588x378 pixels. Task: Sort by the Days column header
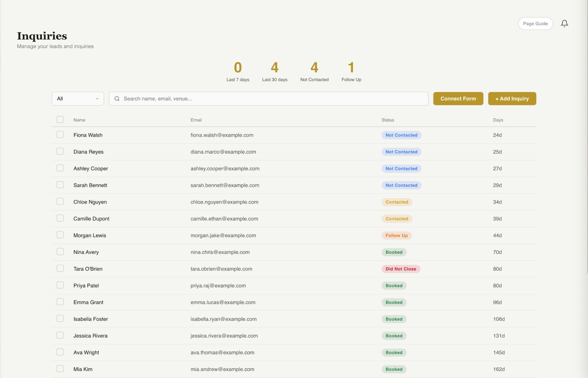[498, 120]
